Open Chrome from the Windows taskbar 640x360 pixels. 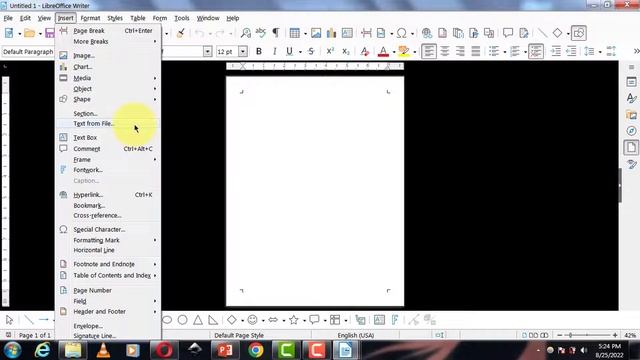point(256,350)
